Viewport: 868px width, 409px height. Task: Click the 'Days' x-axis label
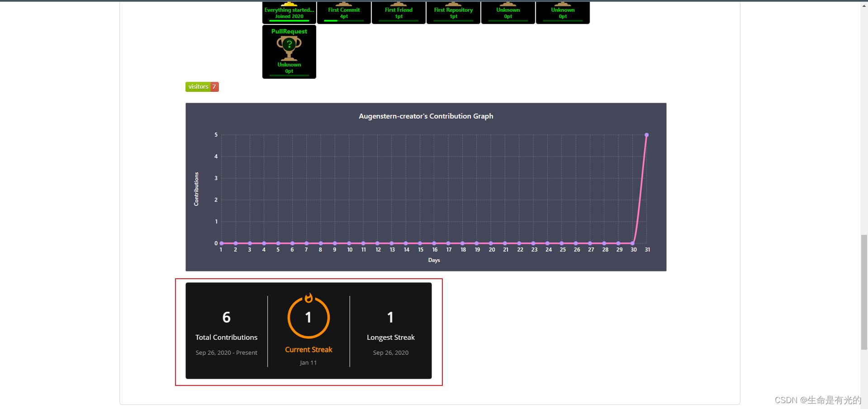[434, 260]
